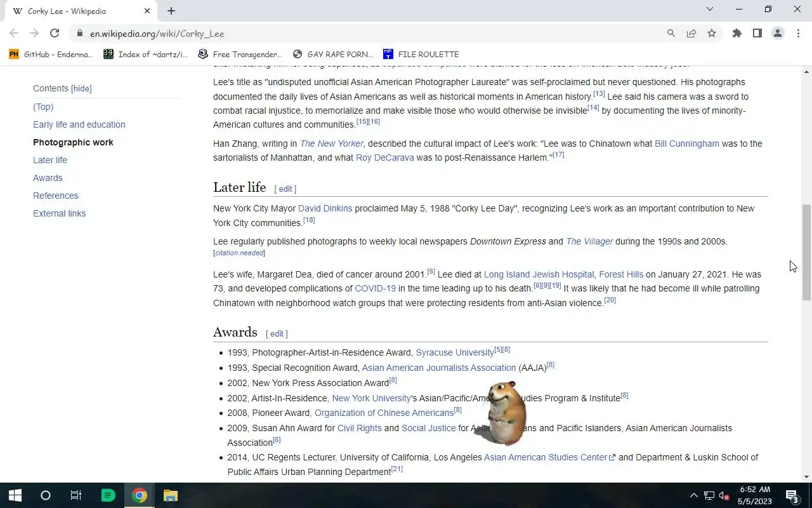812x508 pixels.
Task: Bookmark this page with the star icon
Action: click(x=712, y=34)
